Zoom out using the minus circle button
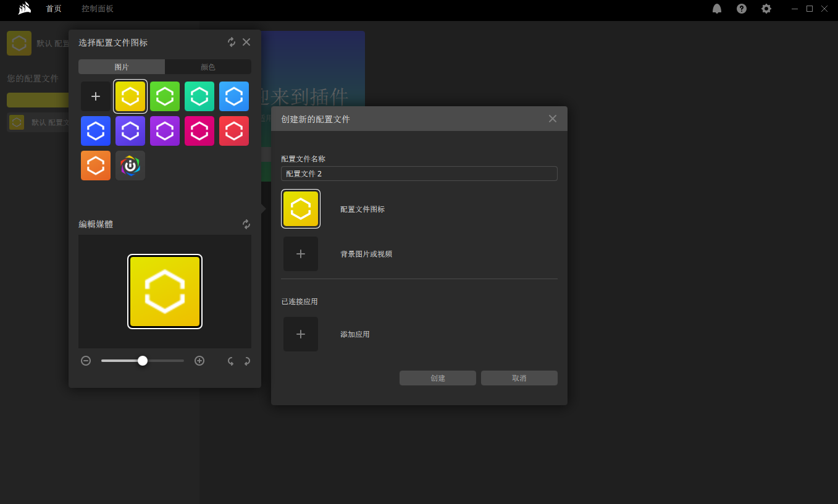The width and height of the screenshot is (838, 504). 86,361
